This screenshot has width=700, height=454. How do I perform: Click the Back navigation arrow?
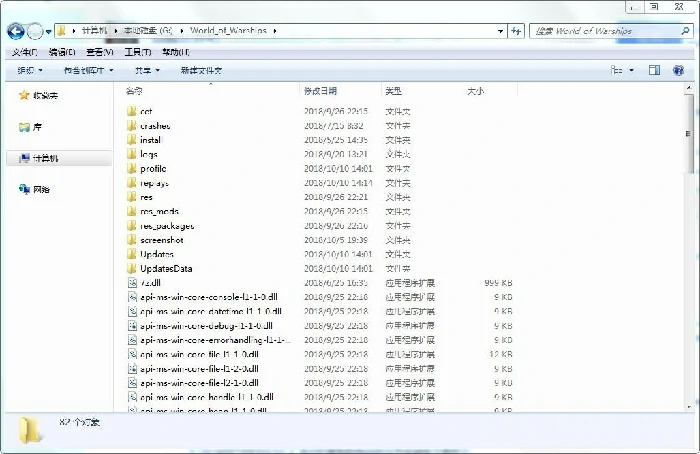tap(16, 31)
